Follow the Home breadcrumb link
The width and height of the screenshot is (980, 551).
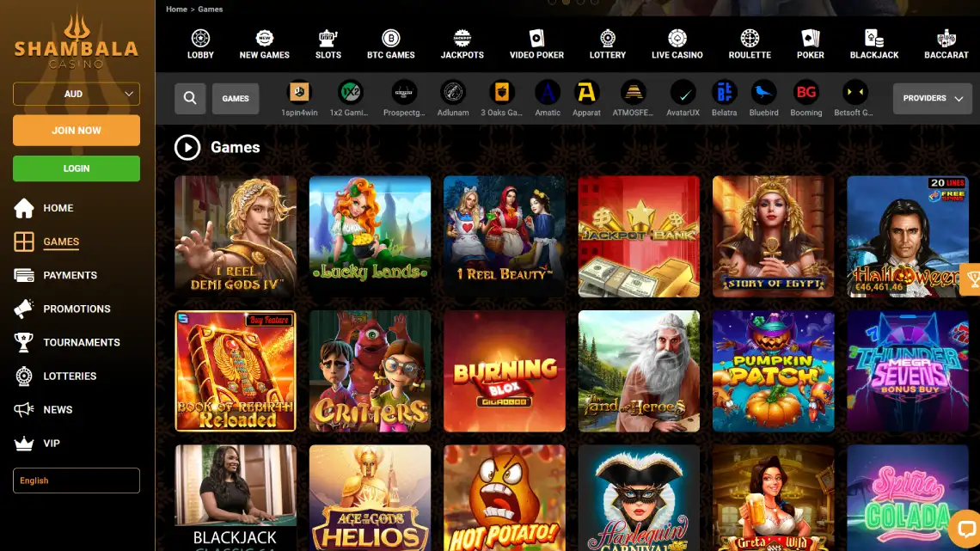tap(176, 9)
